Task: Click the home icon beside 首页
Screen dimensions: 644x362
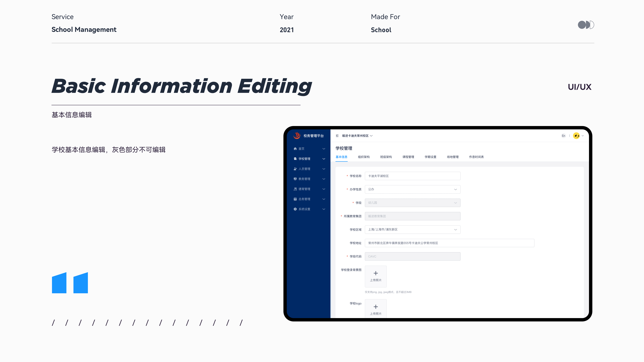Action: (295, 149)
